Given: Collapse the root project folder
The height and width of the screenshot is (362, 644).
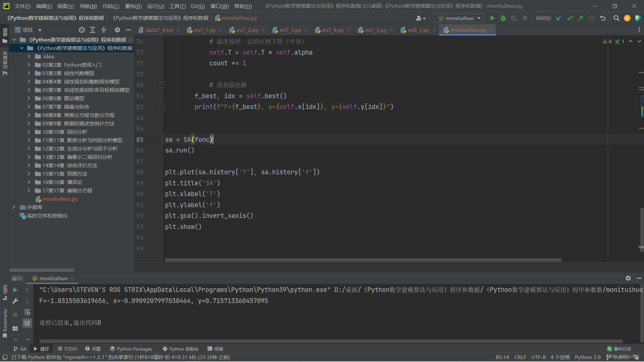Looking at the screenshot, I should tap(14, 40).
